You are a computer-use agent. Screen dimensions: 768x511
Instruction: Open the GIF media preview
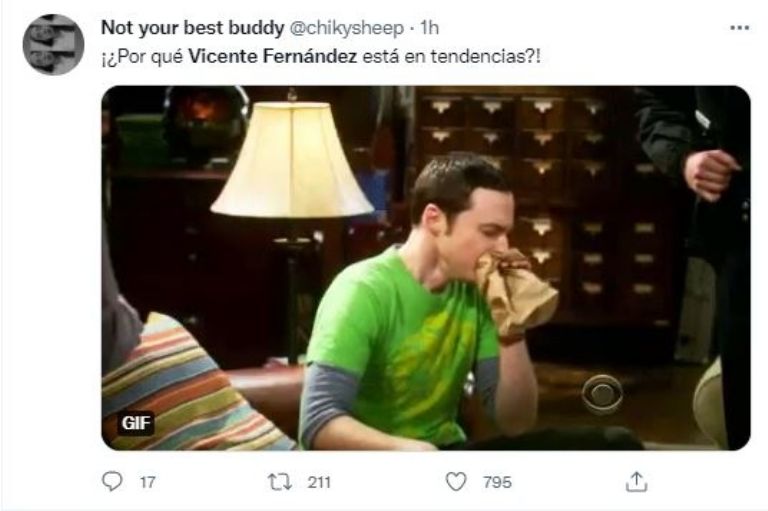click(426, 268)
